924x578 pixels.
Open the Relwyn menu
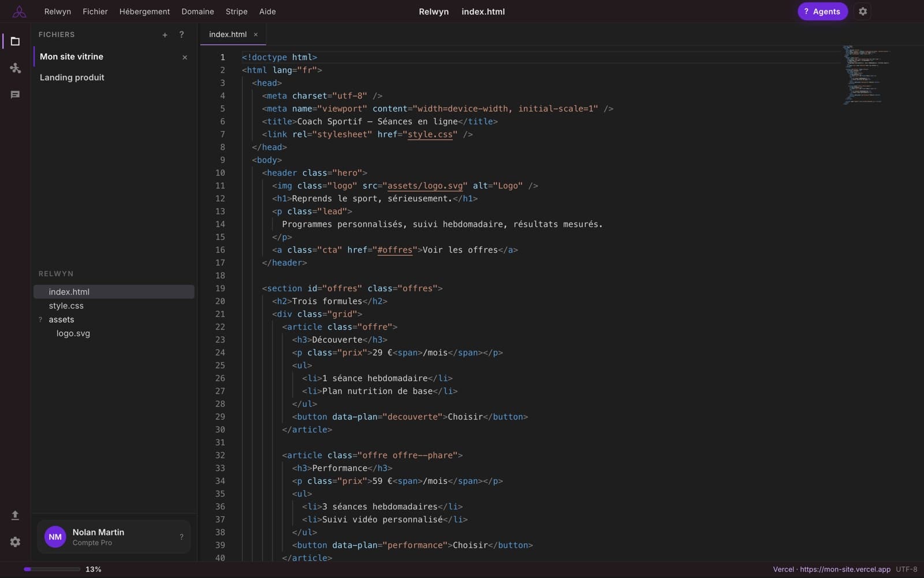click(58, 12)
